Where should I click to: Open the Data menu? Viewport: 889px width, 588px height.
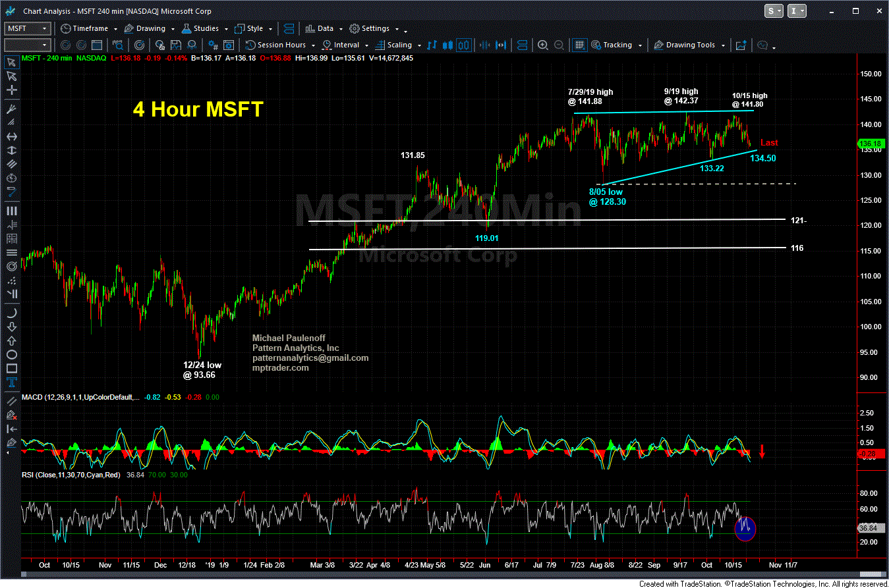[x=319, y=29]
